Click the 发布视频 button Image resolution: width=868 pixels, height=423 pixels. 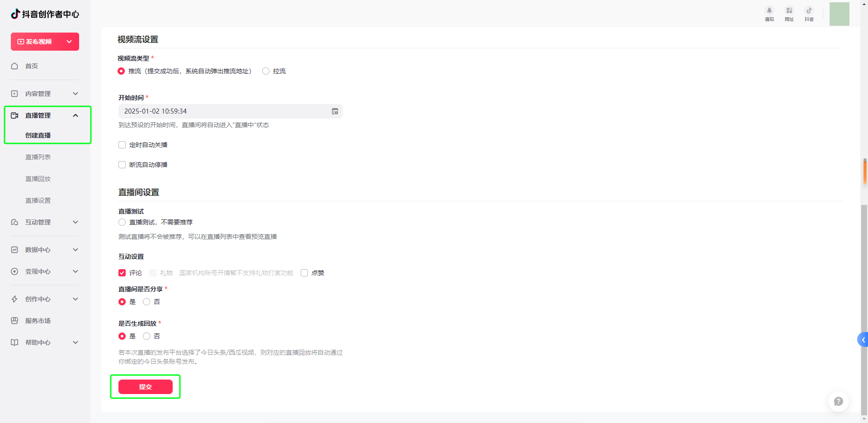click(x=45, y=42)
